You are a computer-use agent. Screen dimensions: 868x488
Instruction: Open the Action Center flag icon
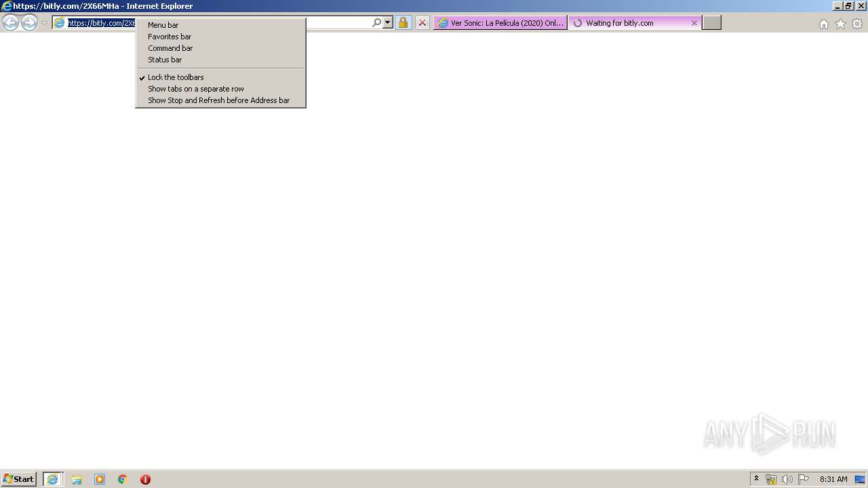[x=804, y=479]
